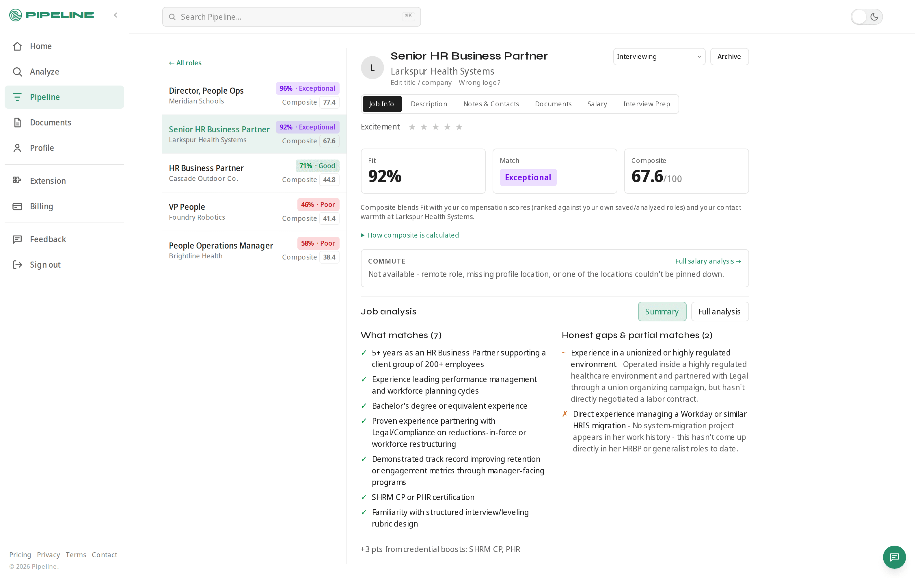Click SHRM-CP or PHR certification match
The image size is (924, 578).
423,497
